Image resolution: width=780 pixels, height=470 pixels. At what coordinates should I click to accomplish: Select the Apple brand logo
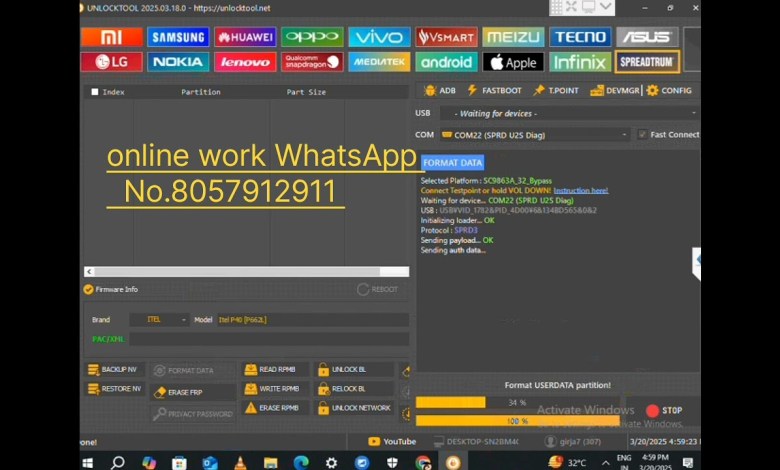pyautogui.click(x=513, y=62)
